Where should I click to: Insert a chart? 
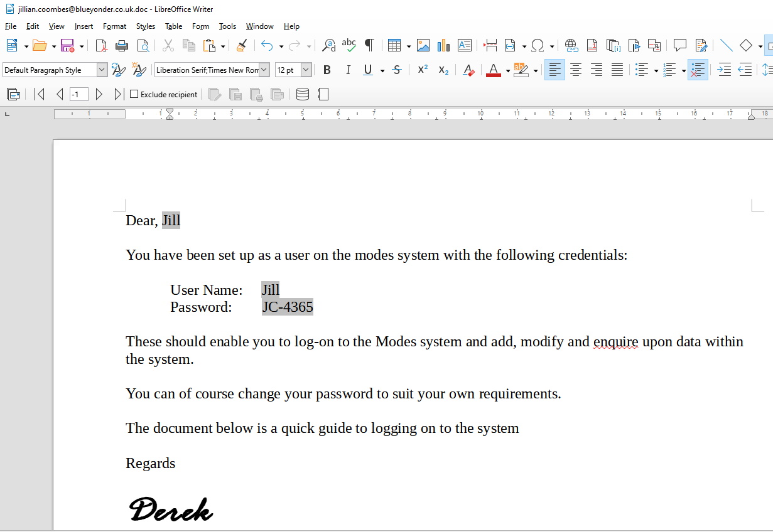(x=444, y=46)
